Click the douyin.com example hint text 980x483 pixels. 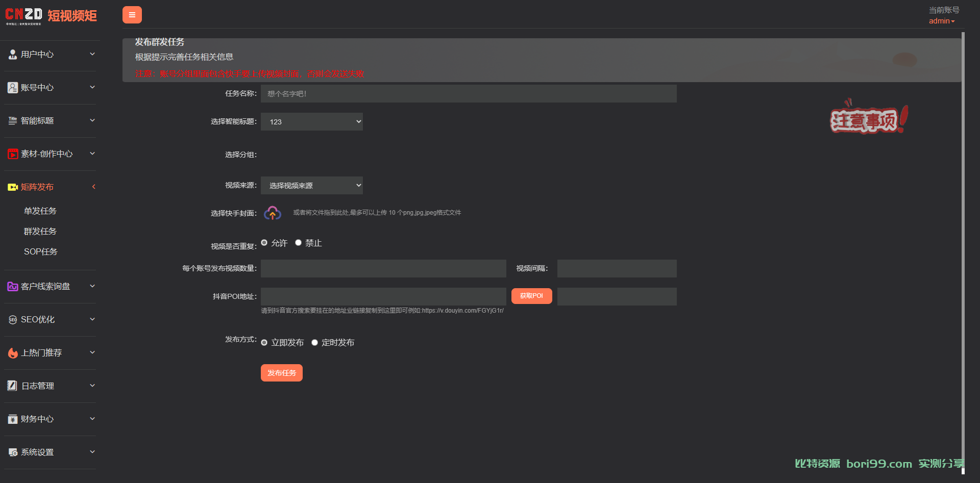pyautogui.click(x=382, y=311)
